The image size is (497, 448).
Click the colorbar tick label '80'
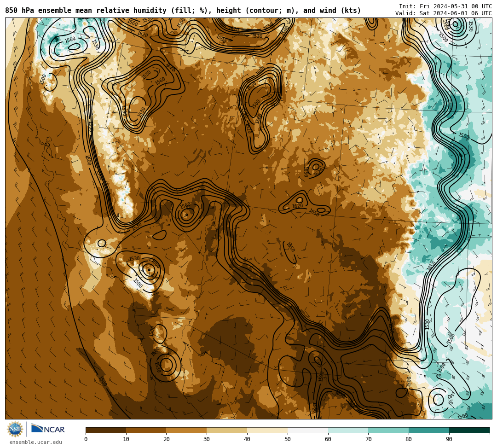click(x=409, y=439)
